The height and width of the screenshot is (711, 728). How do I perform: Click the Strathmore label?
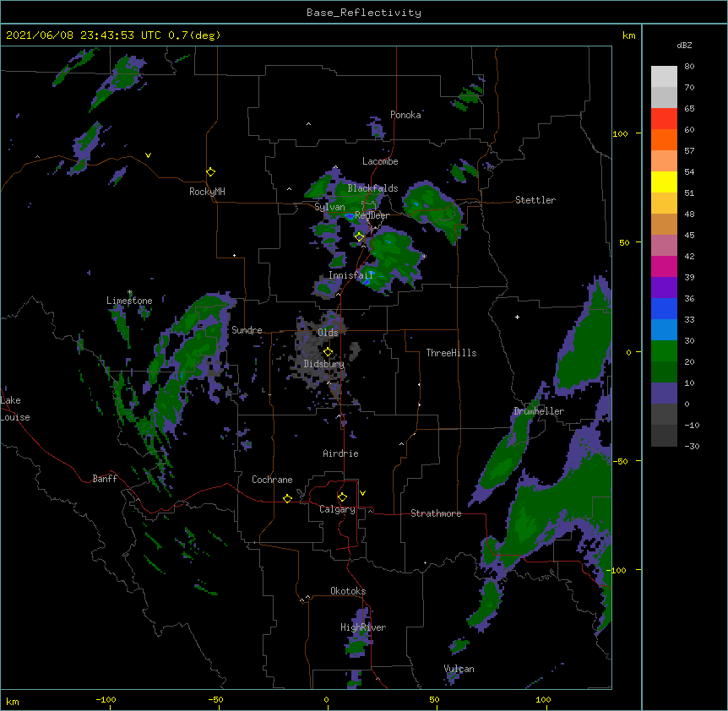tap(436, 513)
